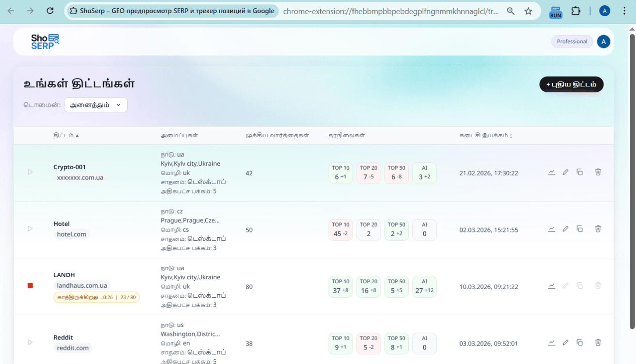Click the hotel.com domain tag
The width and height of the screenshot is (636, 364).
(x=71, y=234)
